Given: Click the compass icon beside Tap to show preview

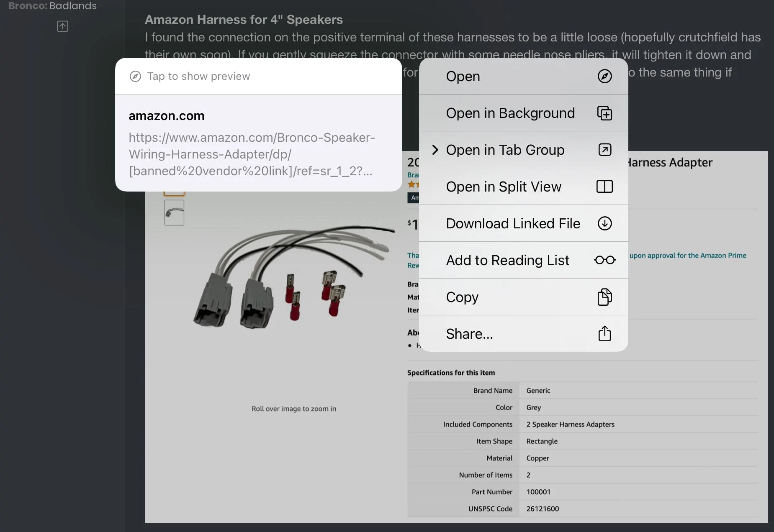Looking at the screenshot, I should pyautogui.click(x=135, y=76).
